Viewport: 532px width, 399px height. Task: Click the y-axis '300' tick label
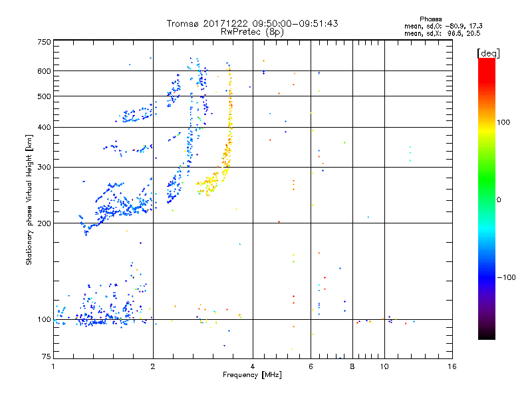click(x=44, y=167)
